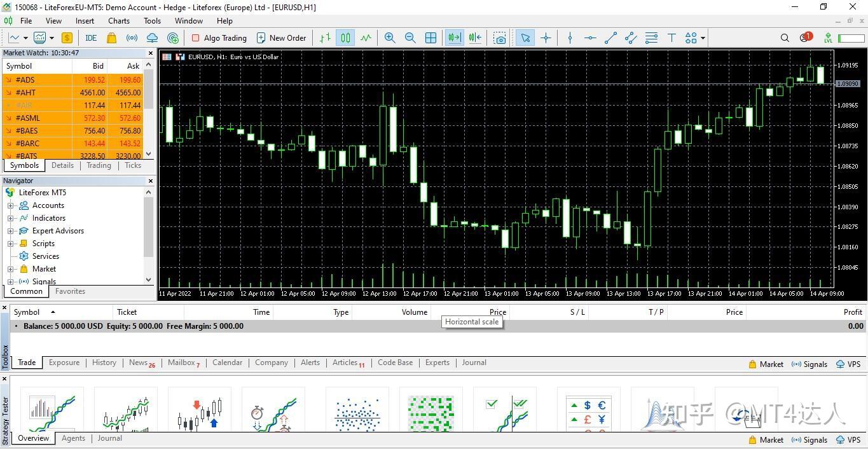Open the dropdown arrow next to the profiles icon
Screen dimensions: 868x449
[x=52, y=38]
